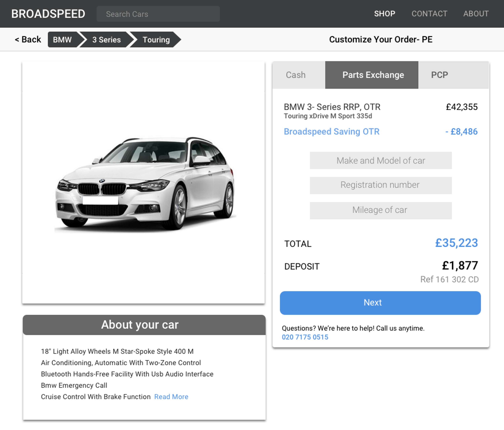Click the DEPOSIT label
Image resolution: width=504 pixels, height=430 pixels.
[x=302, y=266]
